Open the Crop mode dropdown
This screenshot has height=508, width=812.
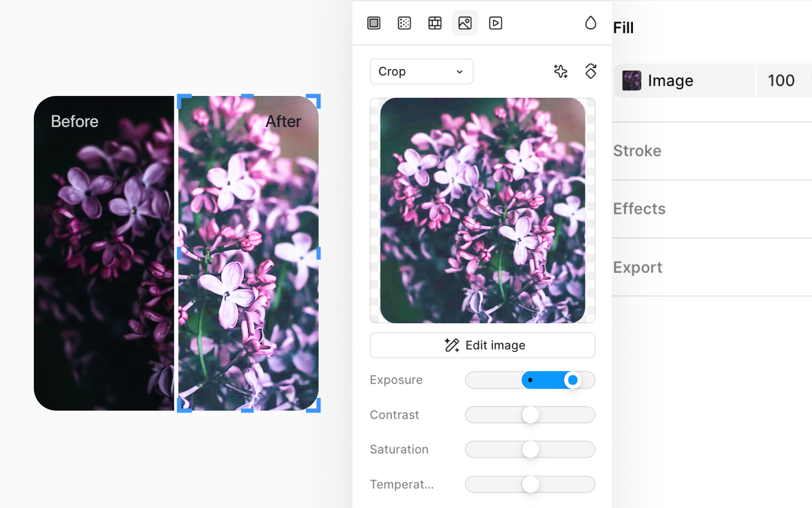421,71
